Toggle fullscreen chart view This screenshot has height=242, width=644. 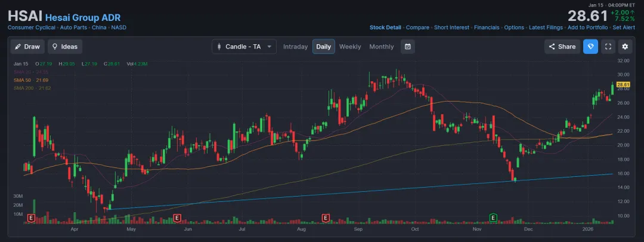click(x=608, y=47)
